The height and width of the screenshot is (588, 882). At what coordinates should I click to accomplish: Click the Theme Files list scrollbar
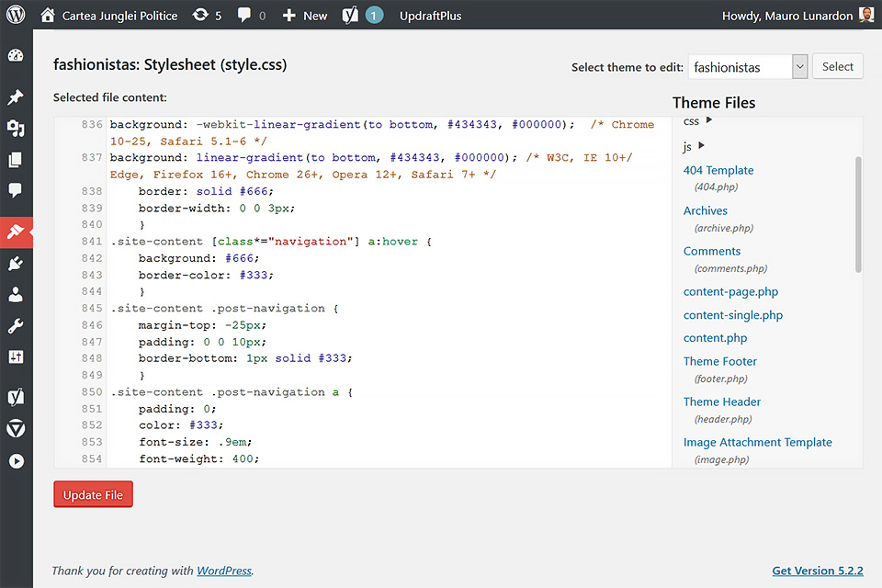(x=858, y=213)
